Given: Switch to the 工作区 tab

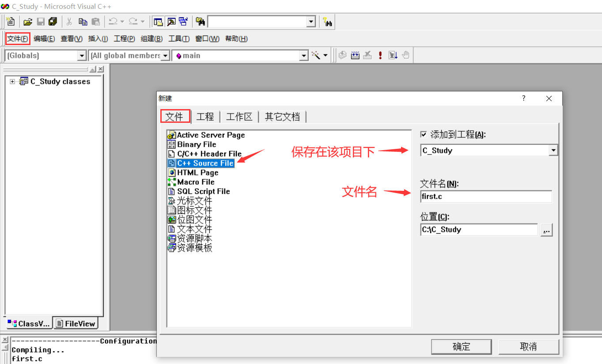Looking at the screenshot, I should click(239, 117).
